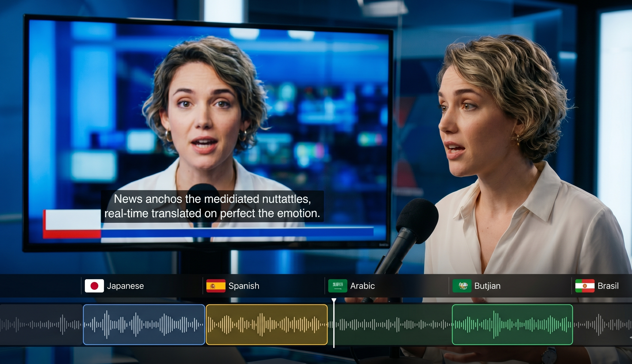Click the gray waveform after the Butjian clip
The width and height of the screenshot is (632, 364).
(x=602, y=324)
